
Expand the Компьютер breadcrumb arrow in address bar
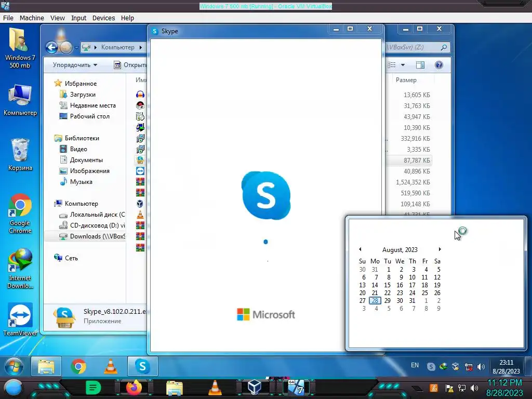click(x=140, y=47)
